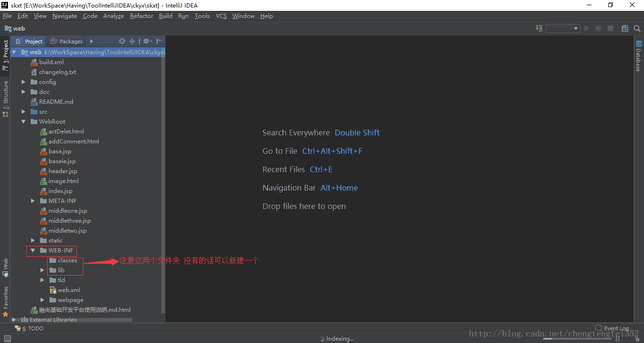
Task: Click the Debug bug icon
Action: (599, 28)
